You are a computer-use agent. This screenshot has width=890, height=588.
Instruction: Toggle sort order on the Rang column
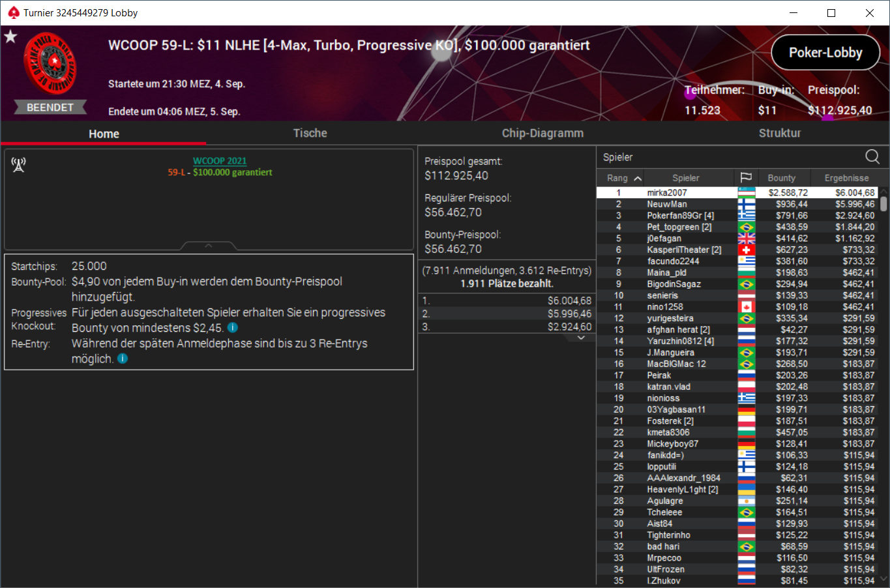[624, 178]
